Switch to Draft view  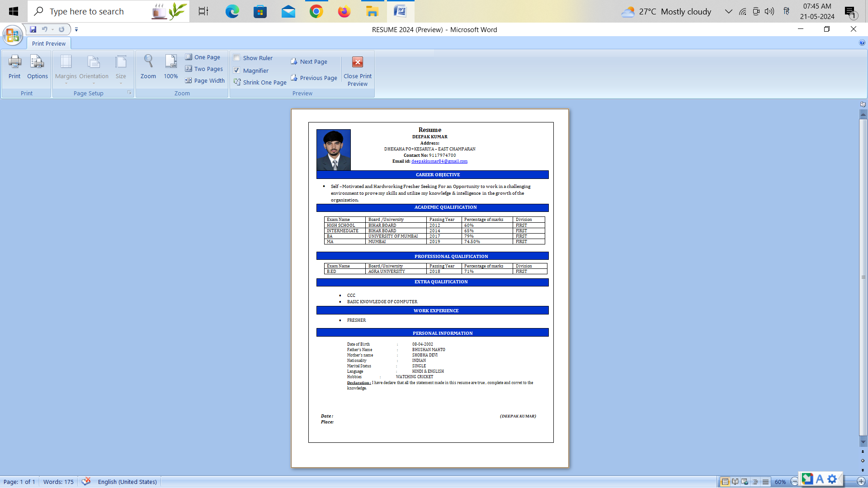(x=765, y=482)
